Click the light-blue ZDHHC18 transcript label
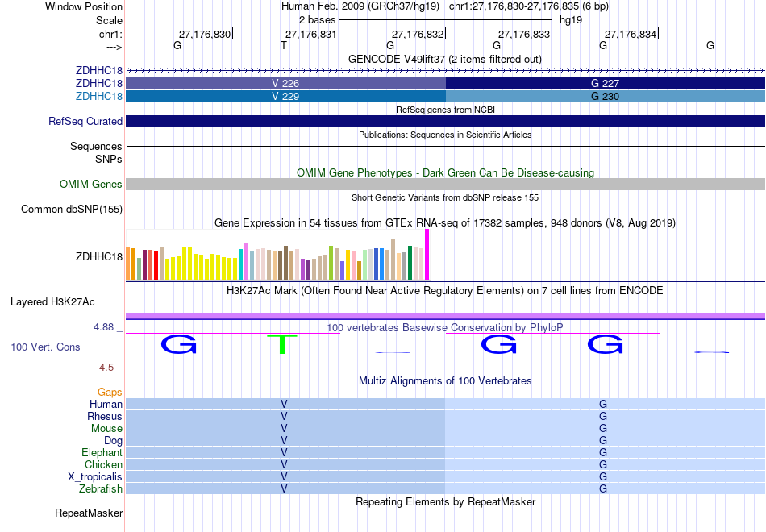This screenshot has height=532, width=766. (x=98, y=96)
